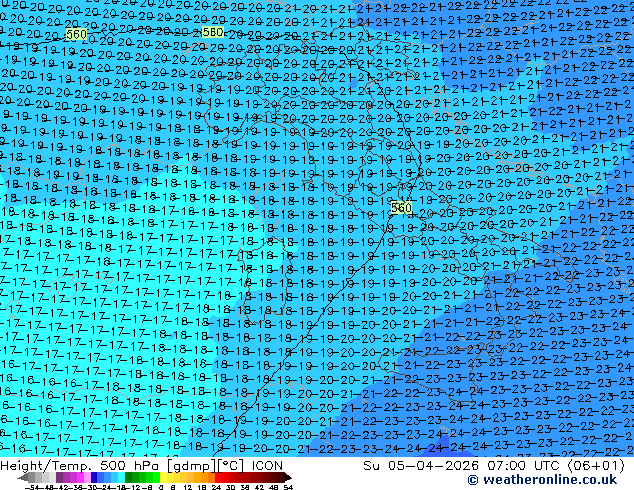This screenshot has height=490, width=634.
Task: Click the '-12' label under the color scale
Action: tap(134, 487)
